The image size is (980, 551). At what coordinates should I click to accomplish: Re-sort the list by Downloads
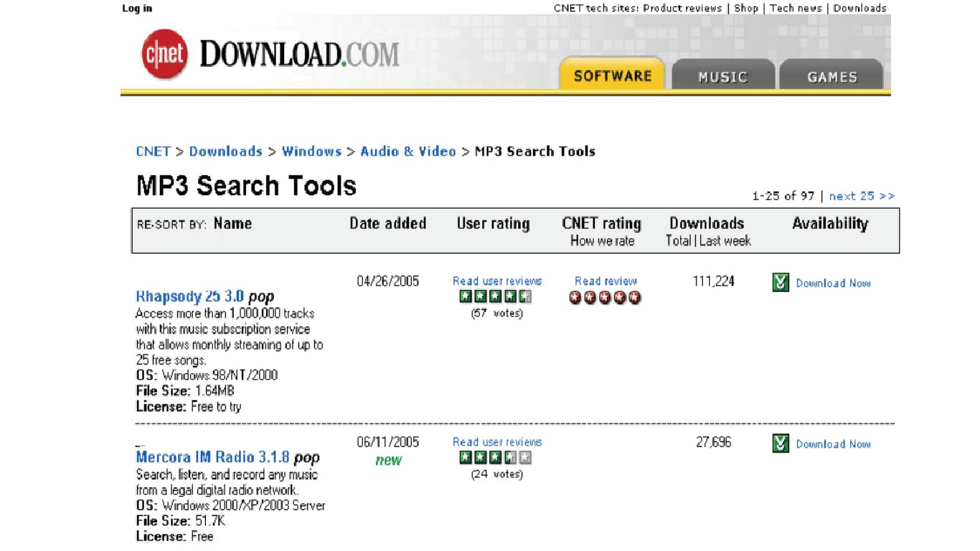(x=707, y=223)
